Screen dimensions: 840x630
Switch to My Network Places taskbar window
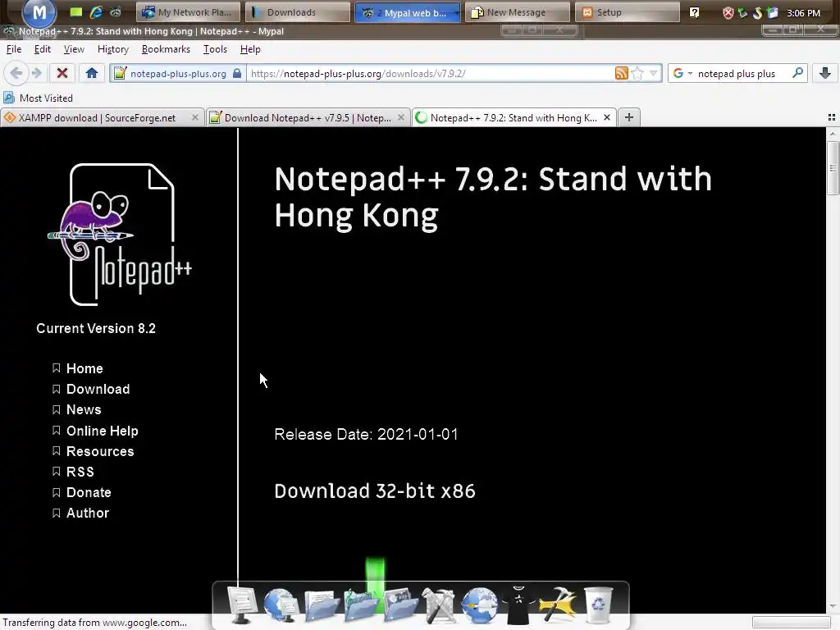coord(188,12)
